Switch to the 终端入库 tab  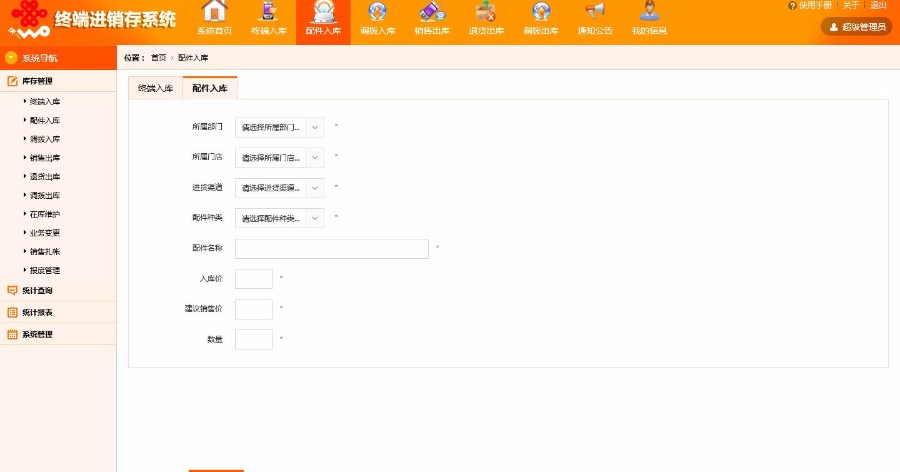(156, 88)
